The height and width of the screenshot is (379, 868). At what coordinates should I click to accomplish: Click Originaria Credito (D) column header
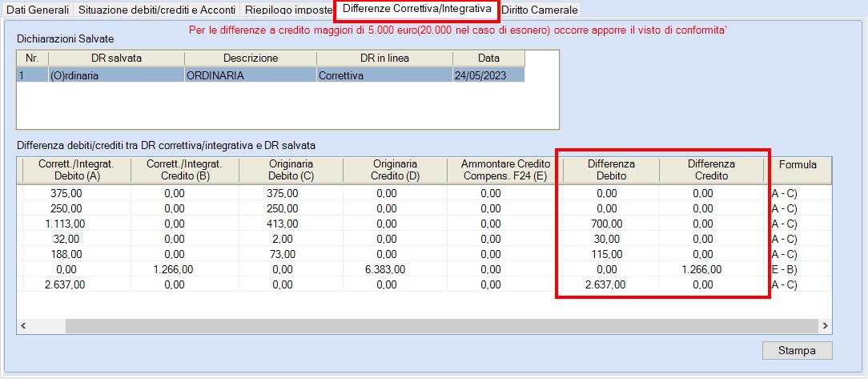coord(396,170)
